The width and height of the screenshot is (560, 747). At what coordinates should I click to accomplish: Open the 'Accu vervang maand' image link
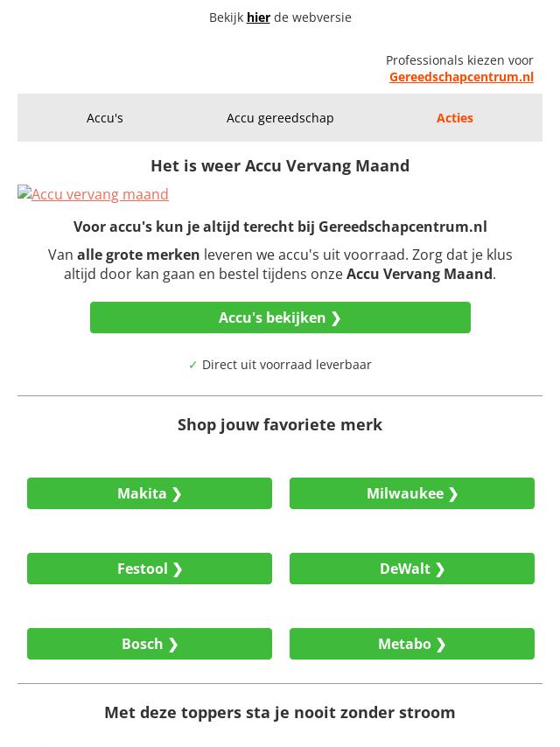pos(100,194)
